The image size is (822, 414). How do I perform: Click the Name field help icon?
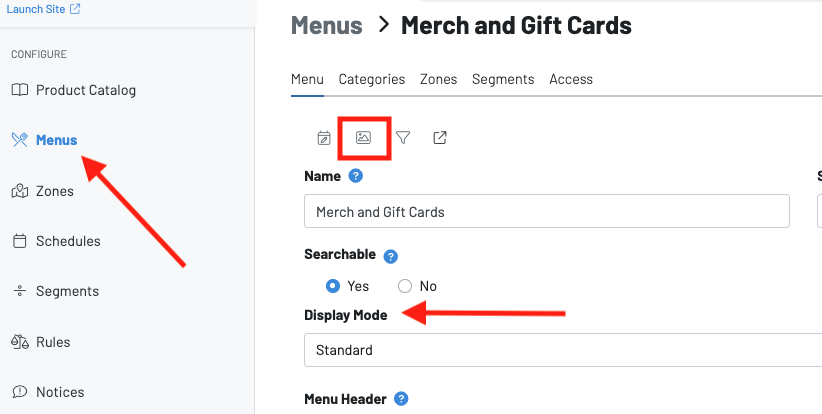click(356, 176)
